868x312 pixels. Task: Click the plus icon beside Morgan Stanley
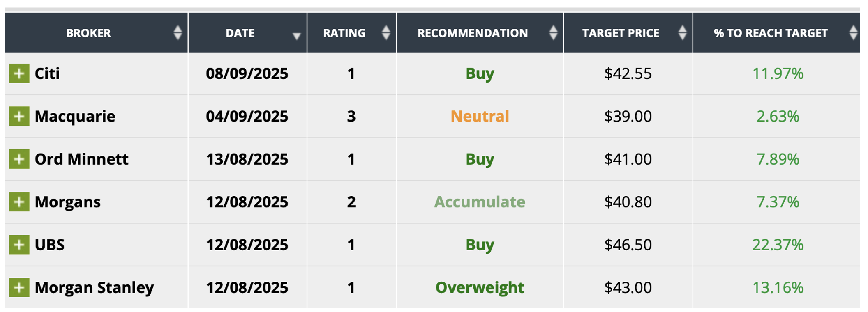[x=19, y=287]
